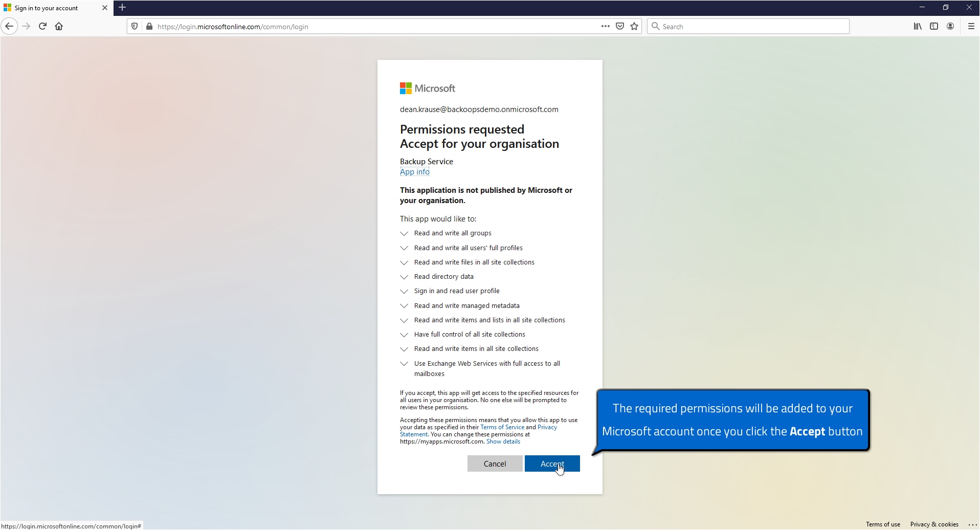
Task: Click the 'Permissions requested' heading
Action: coord(462,129)
